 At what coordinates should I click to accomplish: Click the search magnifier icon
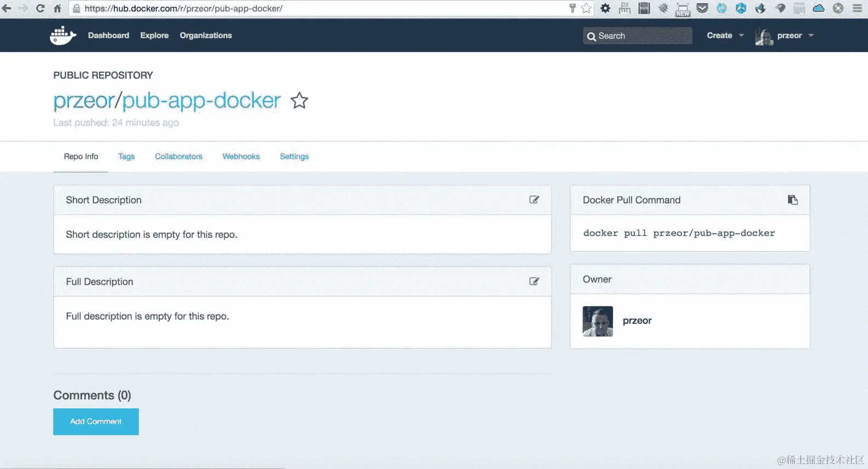point(591,37)
